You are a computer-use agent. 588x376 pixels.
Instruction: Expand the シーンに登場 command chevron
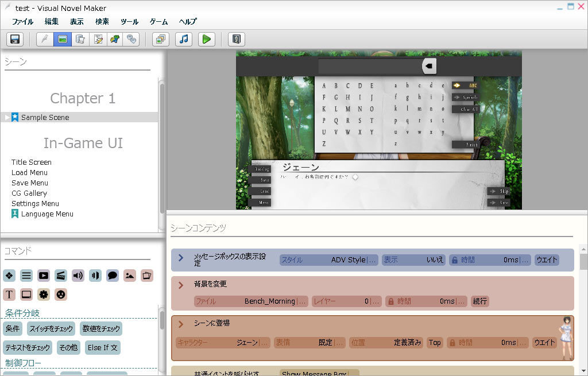click(181, 324)
